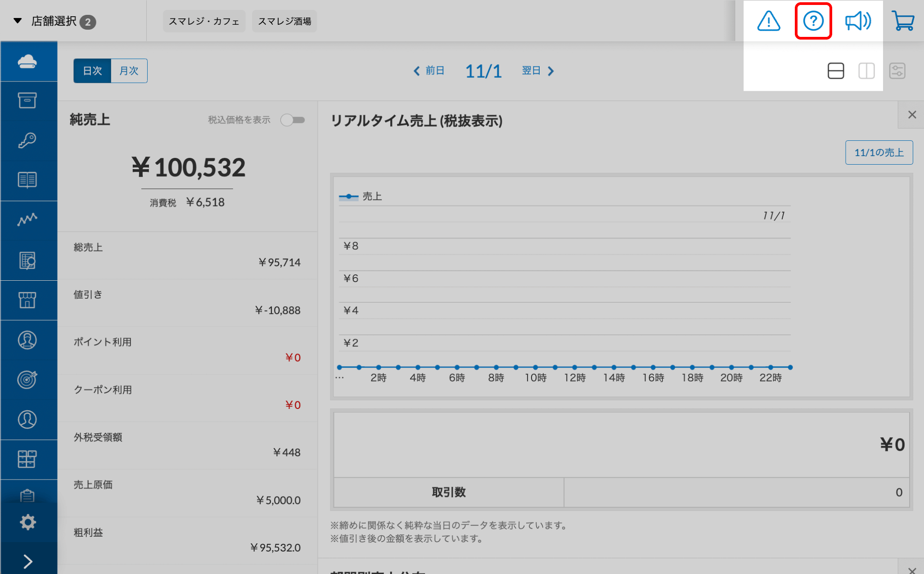
Task: Toggle 税込価格を表示 switch
Action: (x=293, y=120)
